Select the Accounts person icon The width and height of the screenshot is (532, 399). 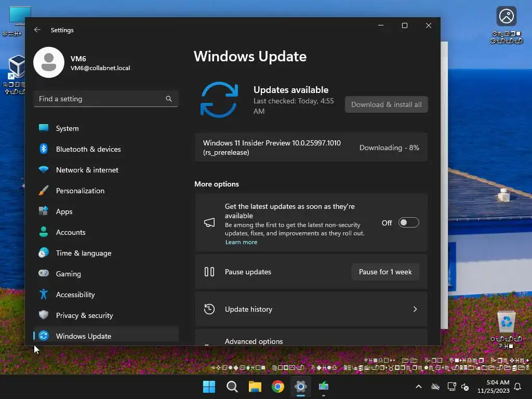click(x=44, y=232)
